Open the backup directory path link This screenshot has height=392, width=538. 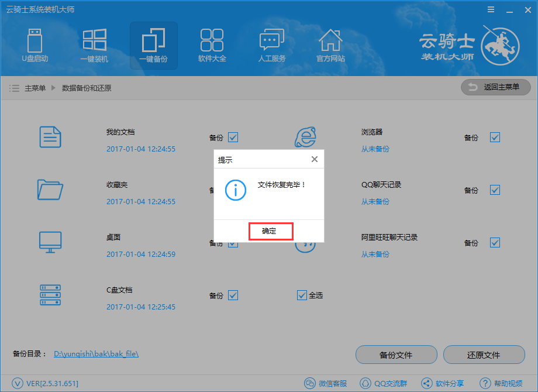coord(96,353)
